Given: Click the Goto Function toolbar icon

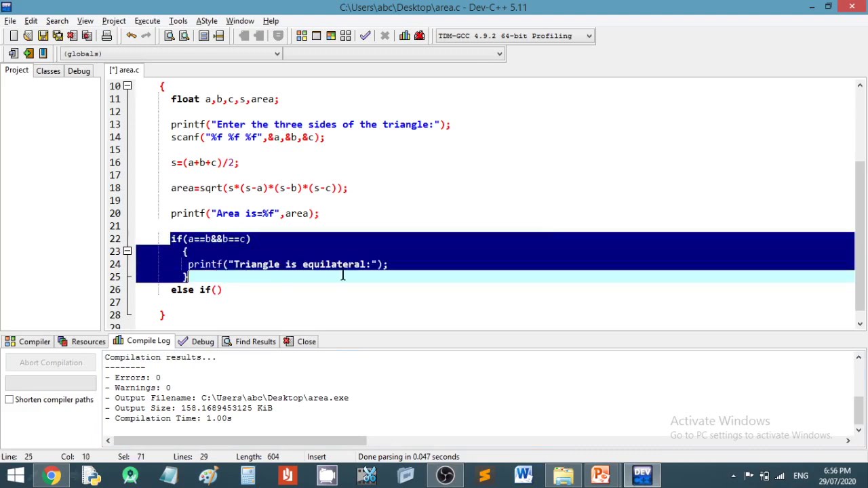Looking at the screenshot, I should 203,36.
